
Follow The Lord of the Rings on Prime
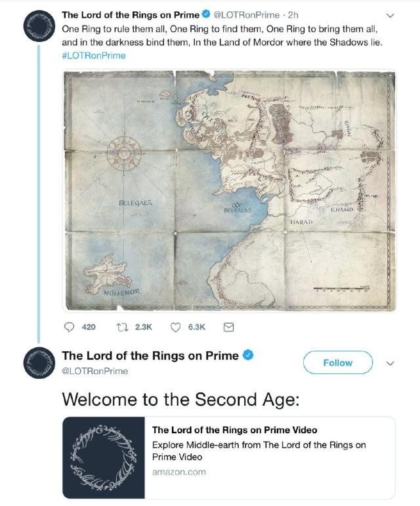click(337, 362)
